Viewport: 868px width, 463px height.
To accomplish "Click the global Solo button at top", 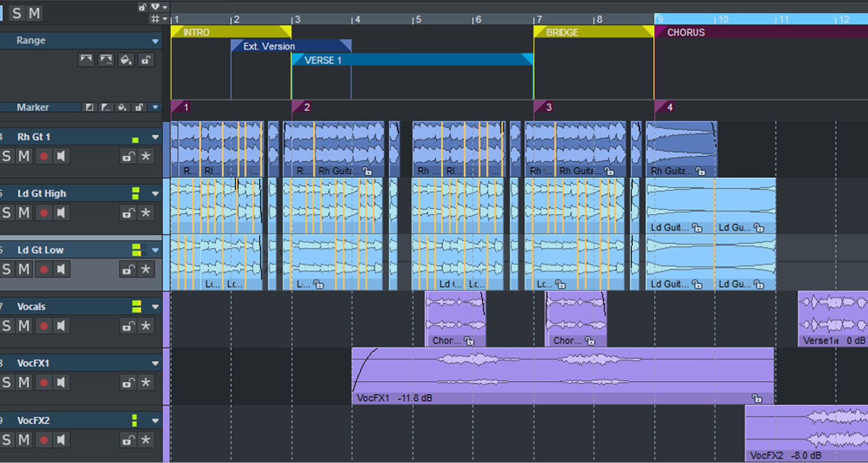I will click(17, 13).
